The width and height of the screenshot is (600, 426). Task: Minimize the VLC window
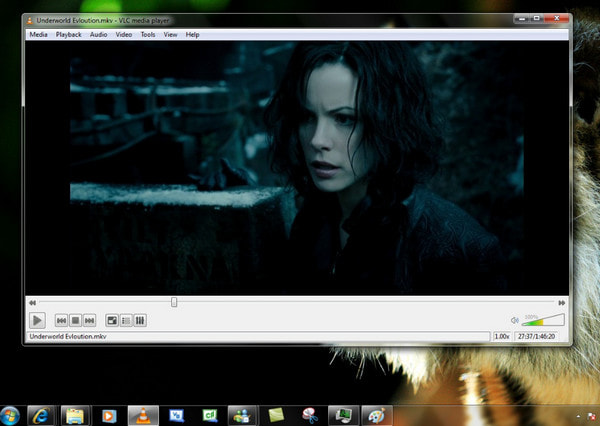(522, 18)
